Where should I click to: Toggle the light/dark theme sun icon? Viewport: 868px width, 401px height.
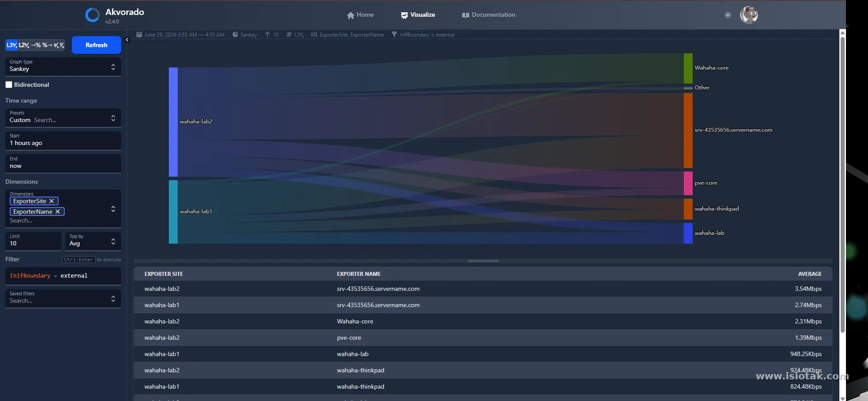[x=728, y=15]
